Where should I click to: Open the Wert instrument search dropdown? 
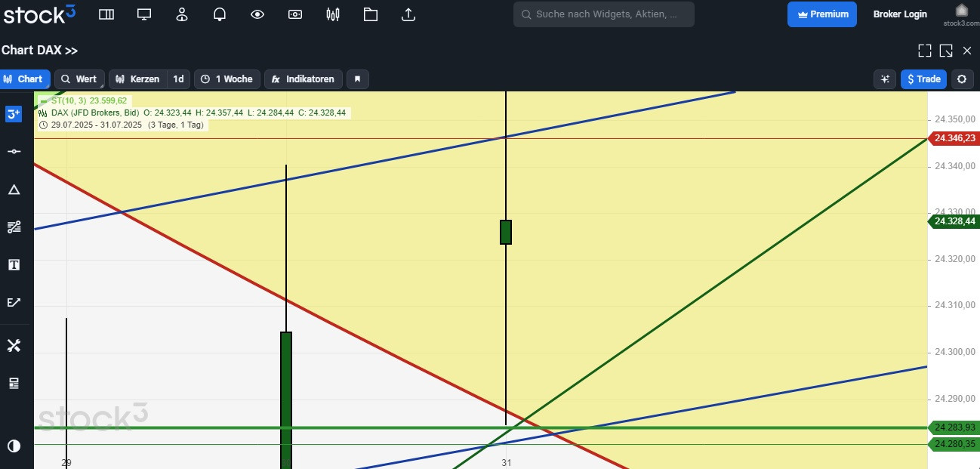(79, 79)
